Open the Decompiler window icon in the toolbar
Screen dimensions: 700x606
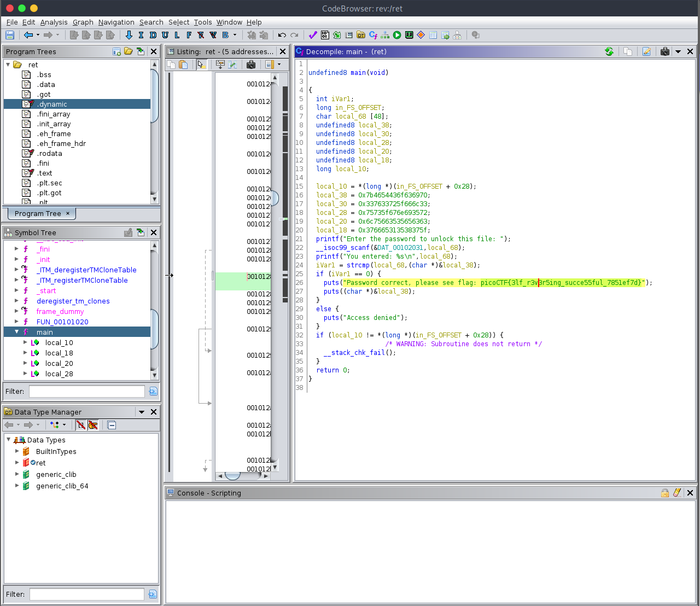373,35
